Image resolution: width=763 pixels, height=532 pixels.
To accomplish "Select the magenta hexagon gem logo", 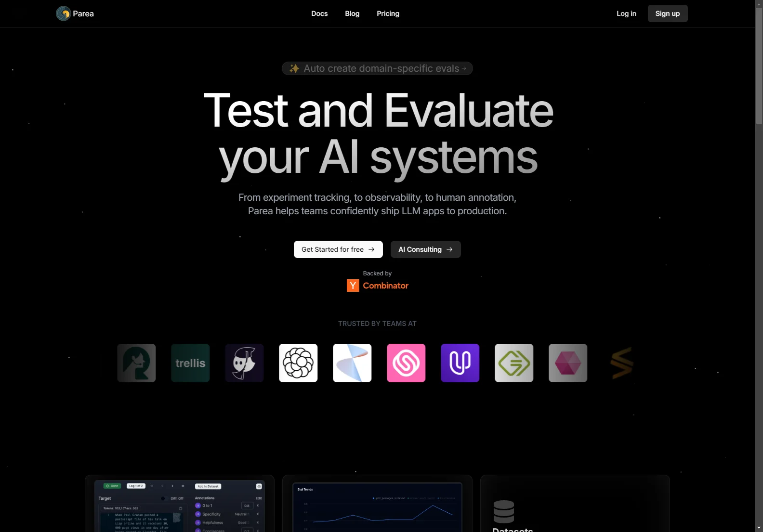I will click(568, 363).
